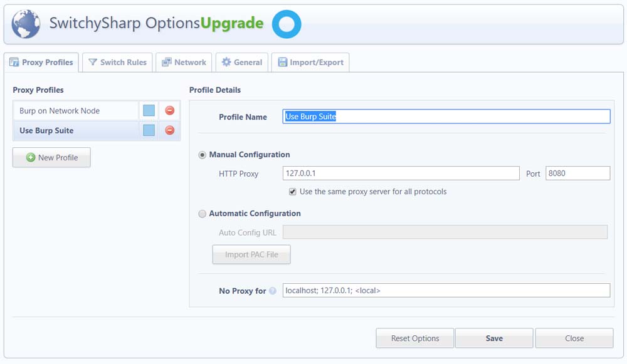Click the Reset Options button
This screenshot has width=627, height=364.
point(415,338)
